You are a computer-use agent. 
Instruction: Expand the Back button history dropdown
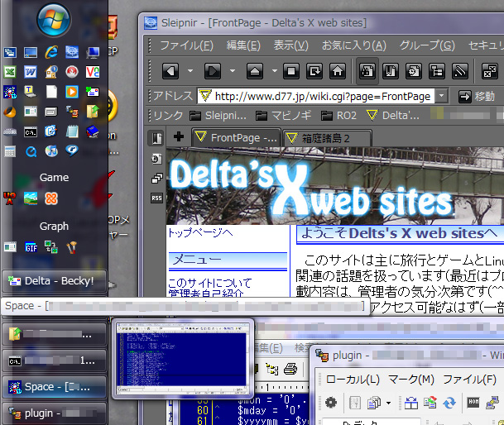pyautogui.click(x=190, y=71)
